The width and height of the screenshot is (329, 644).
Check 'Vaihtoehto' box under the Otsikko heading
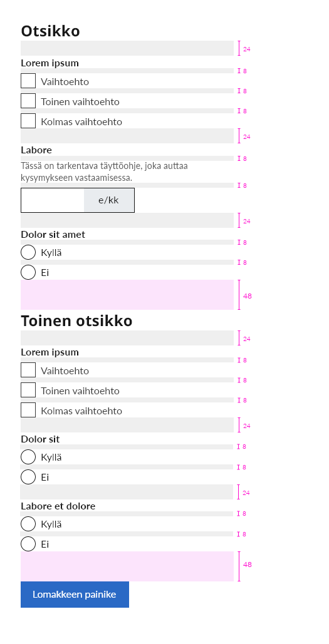[28, 81]
